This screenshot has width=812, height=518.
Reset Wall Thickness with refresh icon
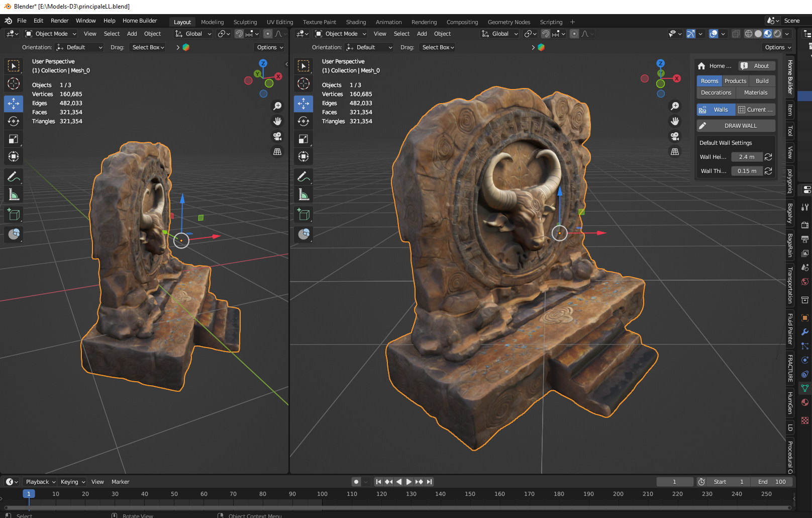768,171
